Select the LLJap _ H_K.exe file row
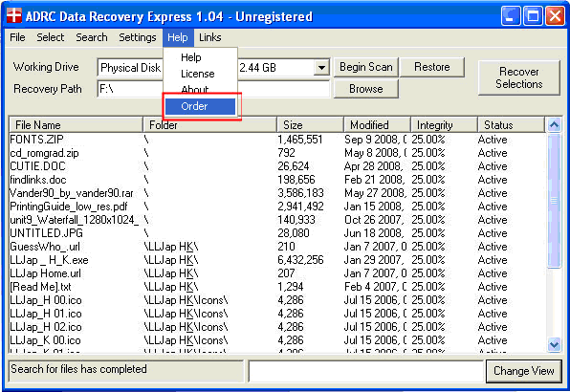The image size is (570, 392). [x=277, y=260]
